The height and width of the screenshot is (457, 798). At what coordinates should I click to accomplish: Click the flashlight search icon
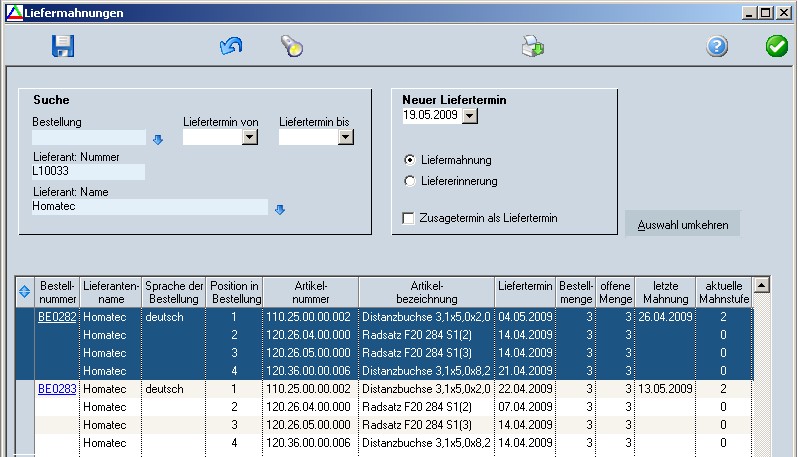click(291, 46)
